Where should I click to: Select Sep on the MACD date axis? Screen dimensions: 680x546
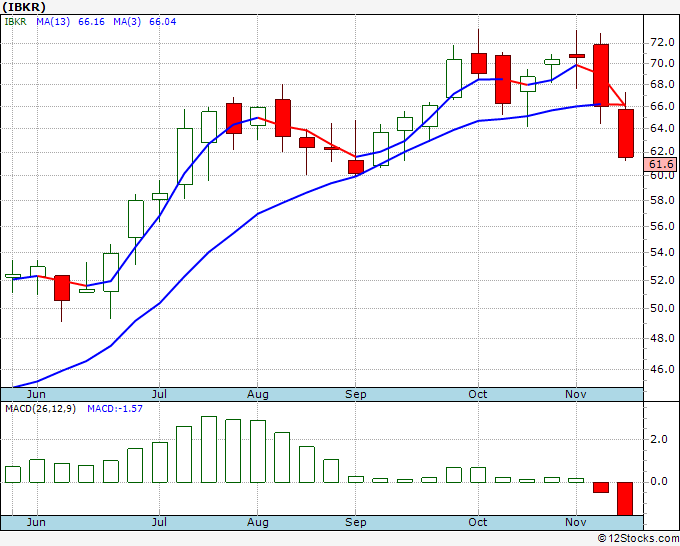pyautogui.click(x=356, y=522)
